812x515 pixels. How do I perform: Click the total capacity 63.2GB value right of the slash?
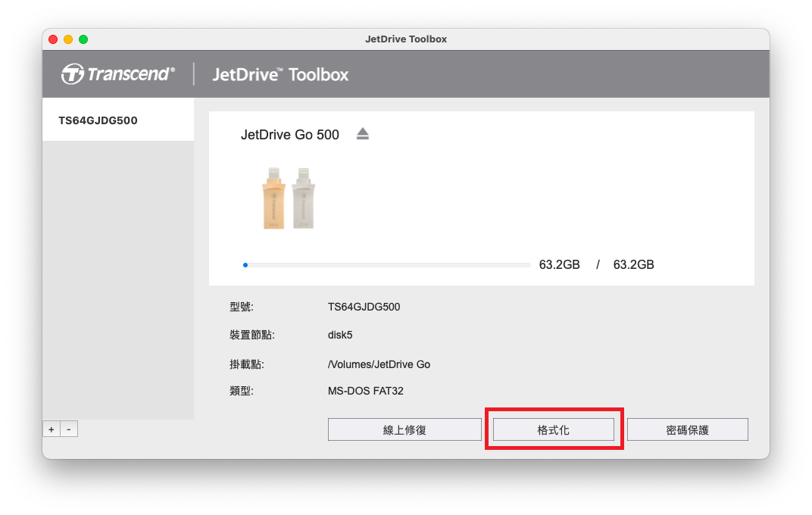[x=633, y=264]
